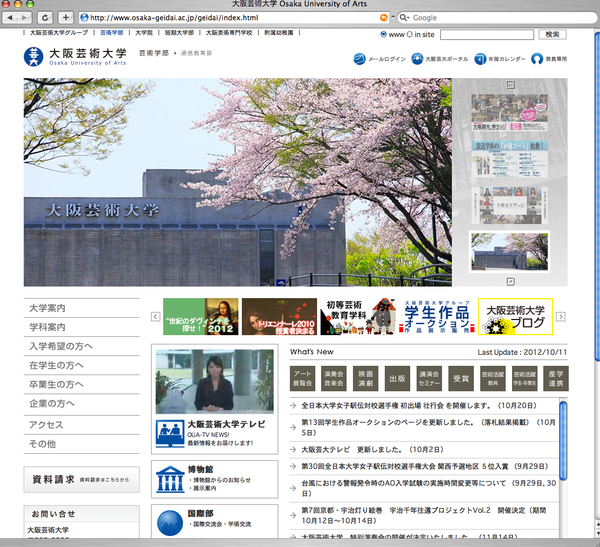Open the 学生作品オークション banner

tap(437, 317)
